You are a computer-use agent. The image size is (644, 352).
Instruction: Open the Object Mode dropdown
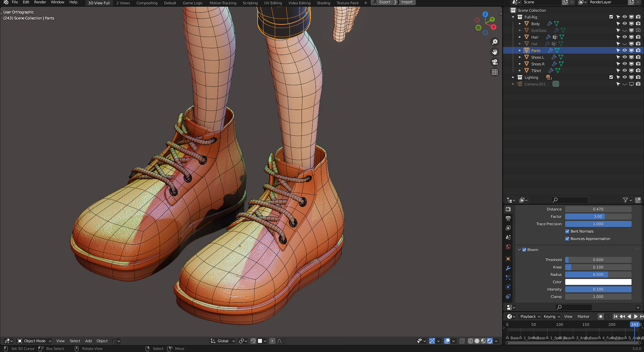pos(35,341)
